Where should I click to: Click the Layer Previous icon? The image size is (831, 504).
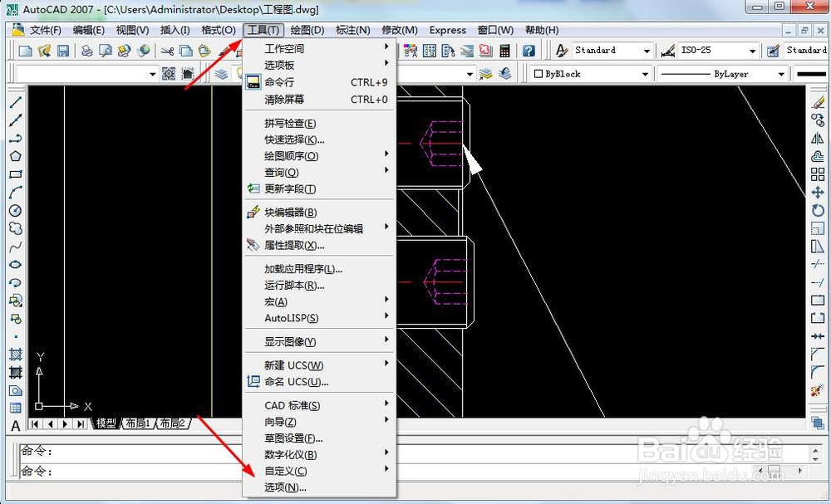pos(505,74)
